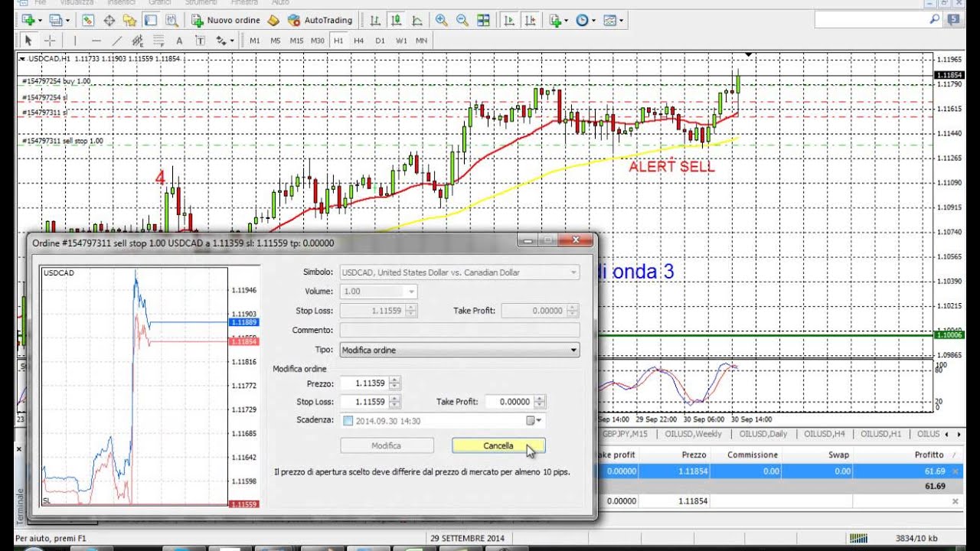Screen dimensions: 980x551
Task: Open the Market Watch panel
Action: pyautogui.click(x=88, y=20)
